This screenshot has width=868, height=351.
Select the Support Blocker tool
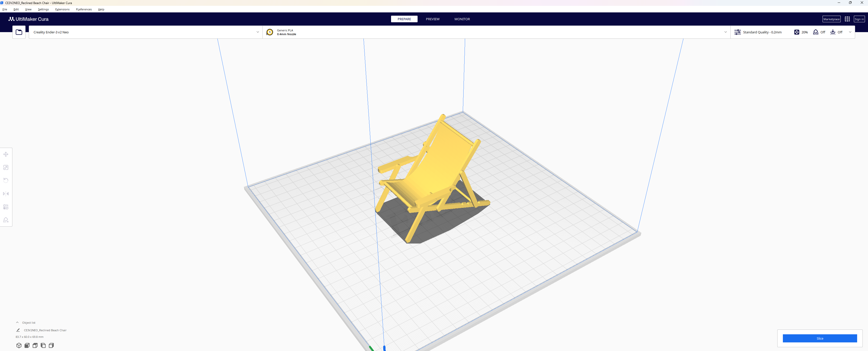pyautogui.click(x=6, y=220)
